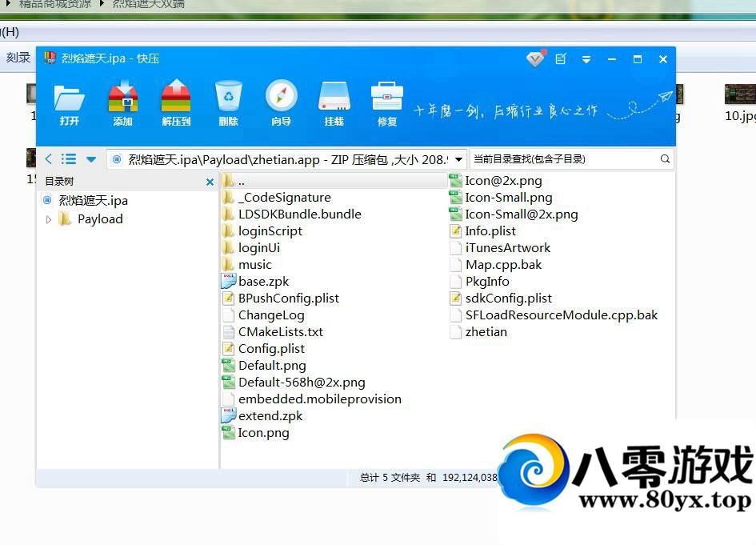
Task: Select the BPushConfig.plist file
Action: pyautogui.click(x=288, y=298)
